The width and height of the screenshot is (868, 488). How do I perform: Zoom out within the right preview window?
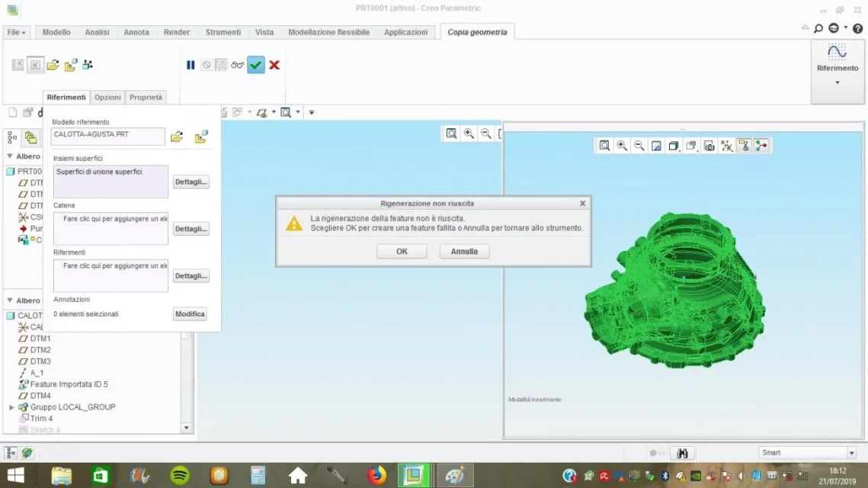tap(639, 146)
